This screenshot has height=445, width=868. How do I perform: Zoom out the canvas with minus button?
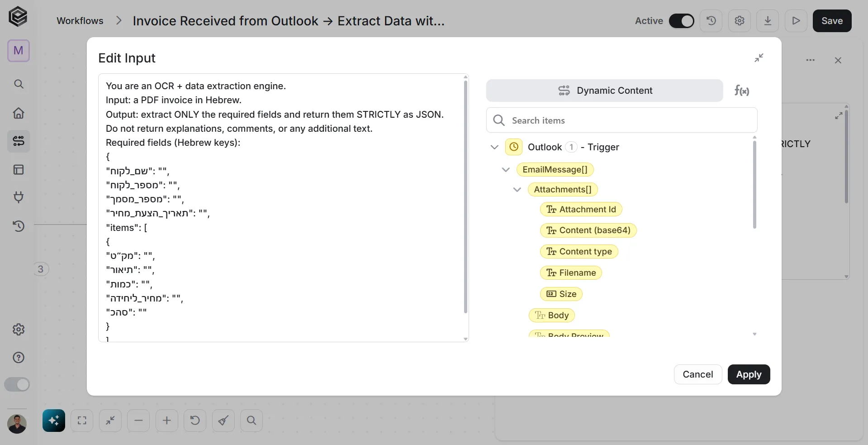pyautogui.click(x=138, y=421)
